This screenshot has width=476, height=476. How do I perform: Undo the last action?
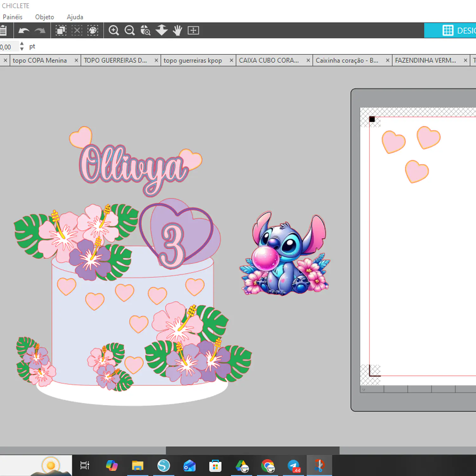tap(24, 30)
